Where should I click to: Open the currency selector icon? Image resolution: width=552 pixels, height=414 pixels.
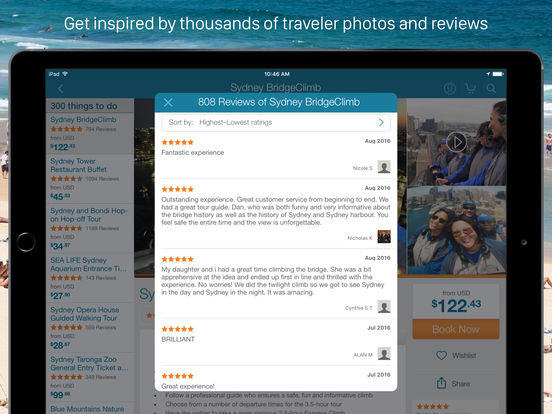[x=450, y=88]
